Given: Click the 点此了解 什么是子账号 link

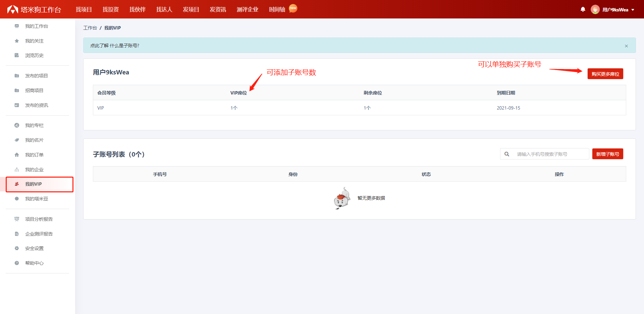Looking at the screenshot, I should pyautogui.click(x=115, y=46).
